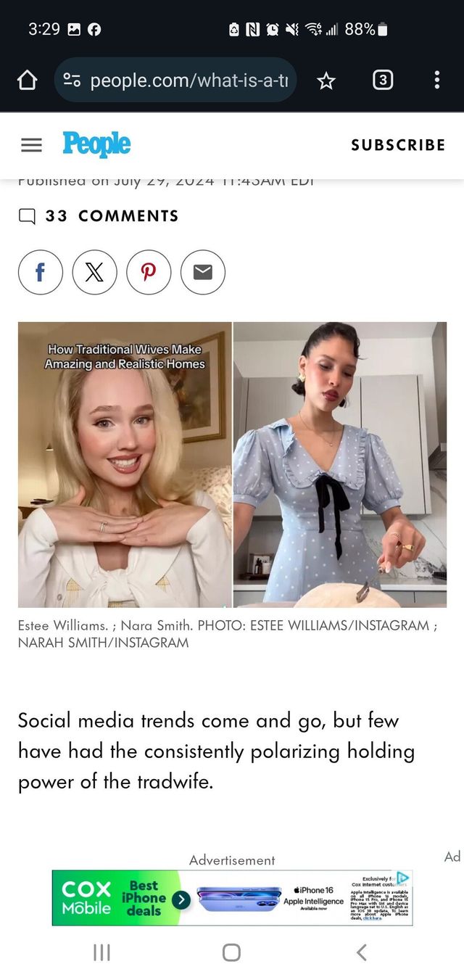Open the Chrome home page icon
464x980 pixels.
pos(27,80)
